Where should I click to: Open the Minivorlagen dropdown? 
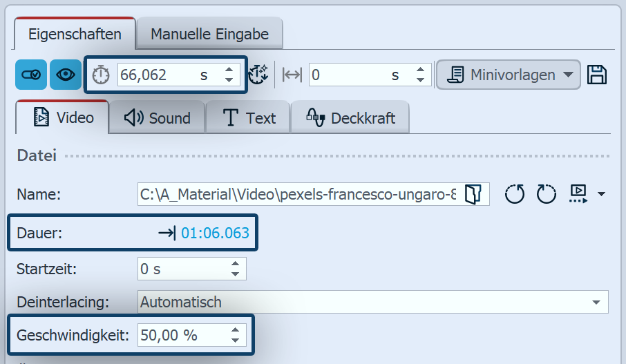508,75
